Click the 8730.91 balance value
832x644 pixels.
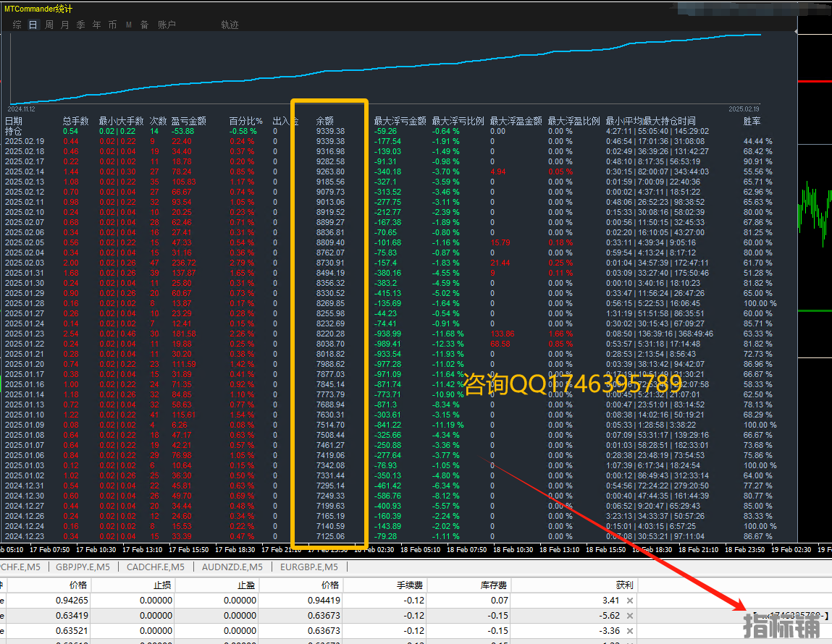[330, 263]
